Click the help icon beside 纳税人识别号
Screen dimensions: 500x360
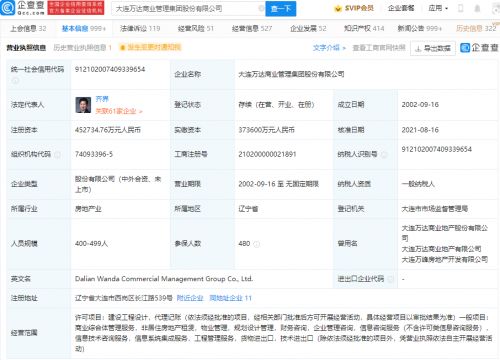click(x=384, y=154)
